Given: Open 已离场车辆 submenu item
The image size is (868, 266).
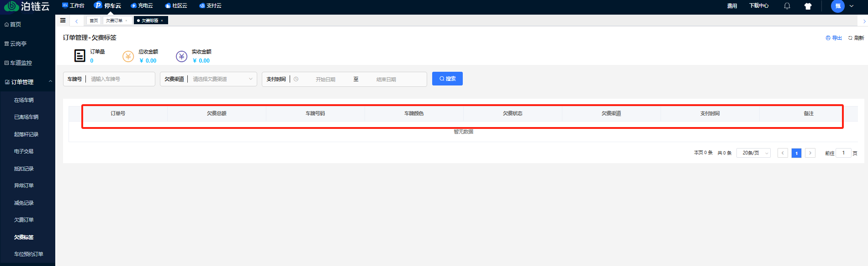Looking at the screenshot, I should 27,117.
